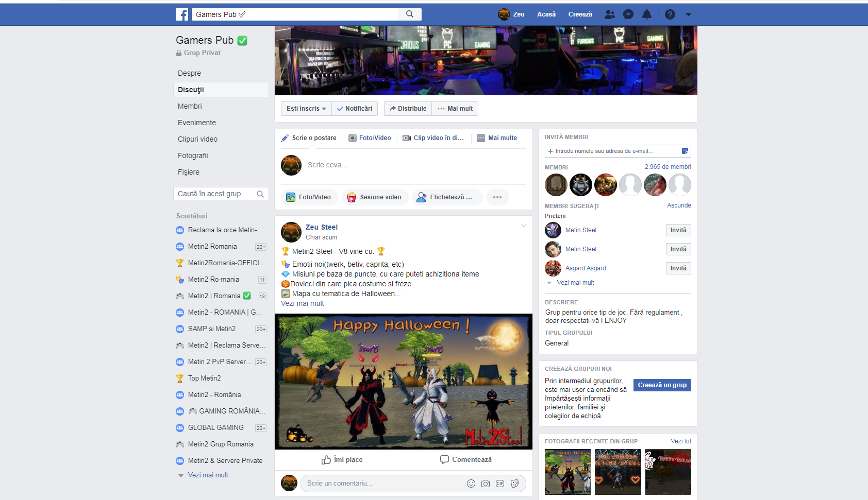Click the Etichetează button
Image resolution: width=868 pixels, height=500 pixels.
446,197
